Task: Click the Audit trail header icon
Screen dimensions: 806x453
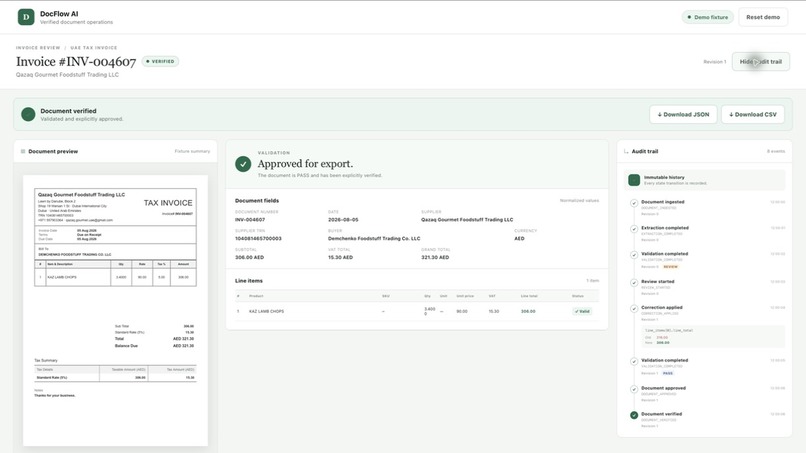Action: coord(626,151)
